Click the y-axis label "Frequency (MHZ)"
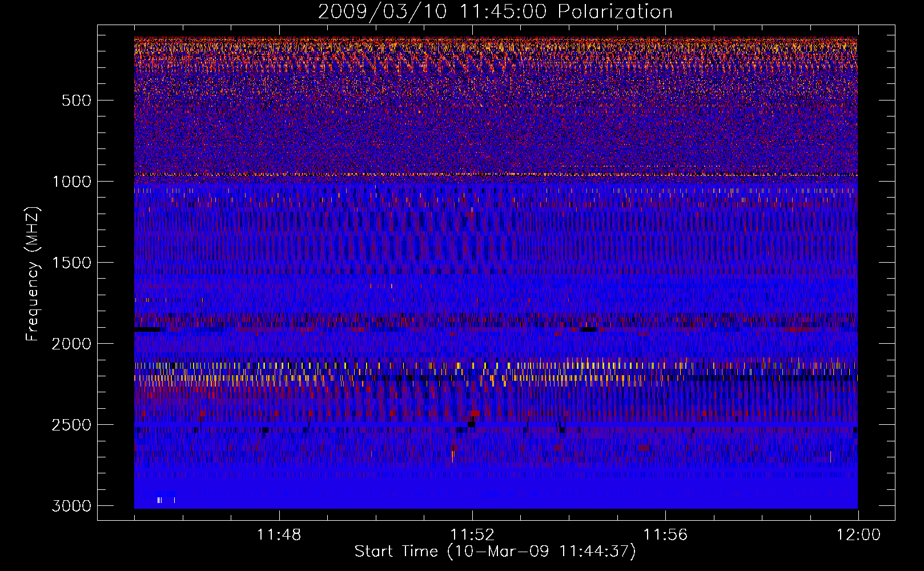The width and height of the screenshot is (924, 571). click(33, 274)
